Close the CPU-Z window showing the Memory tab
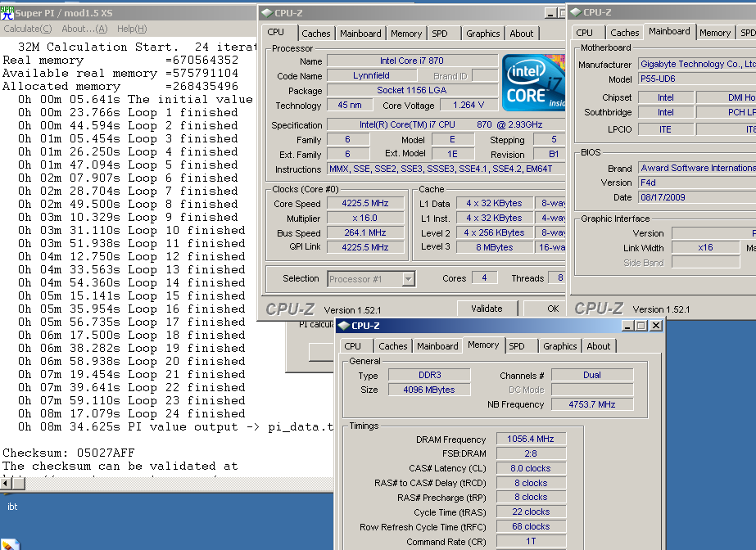The height and width of the screenshot is (550, 756). click(656, 326)
